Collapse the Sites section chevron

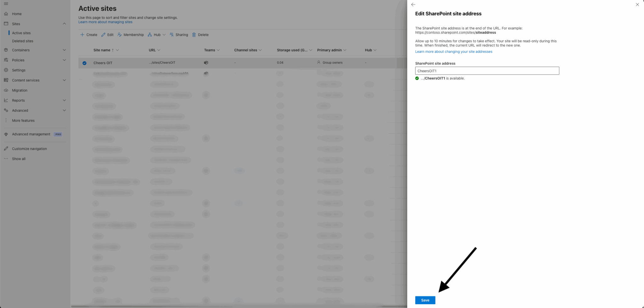[64, 24]
